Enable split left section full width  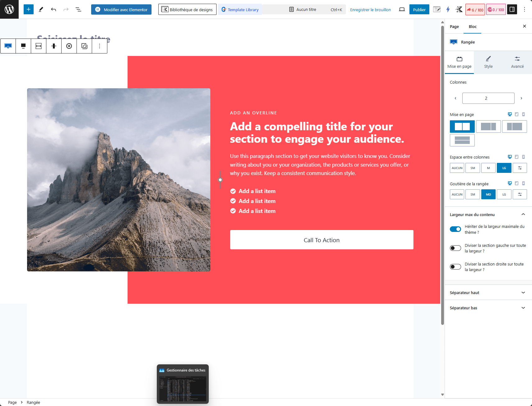point(455,248)
